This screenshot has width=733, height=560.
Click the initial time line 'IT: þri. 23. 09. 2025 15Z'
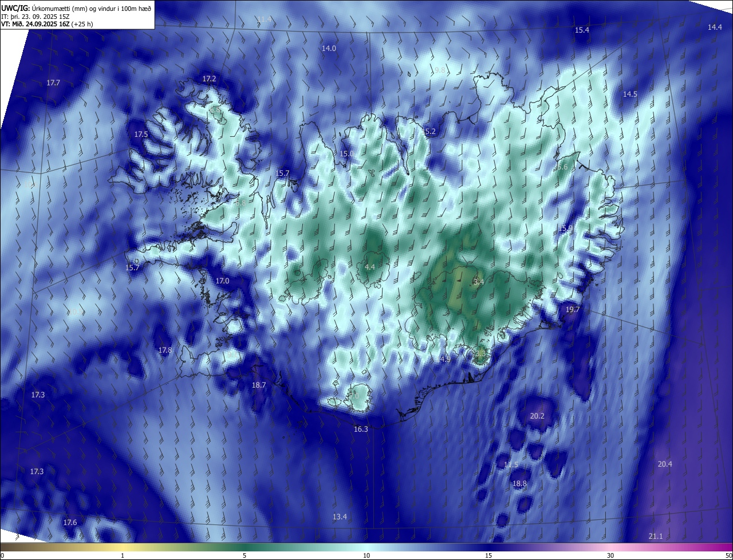pos(36,16)
